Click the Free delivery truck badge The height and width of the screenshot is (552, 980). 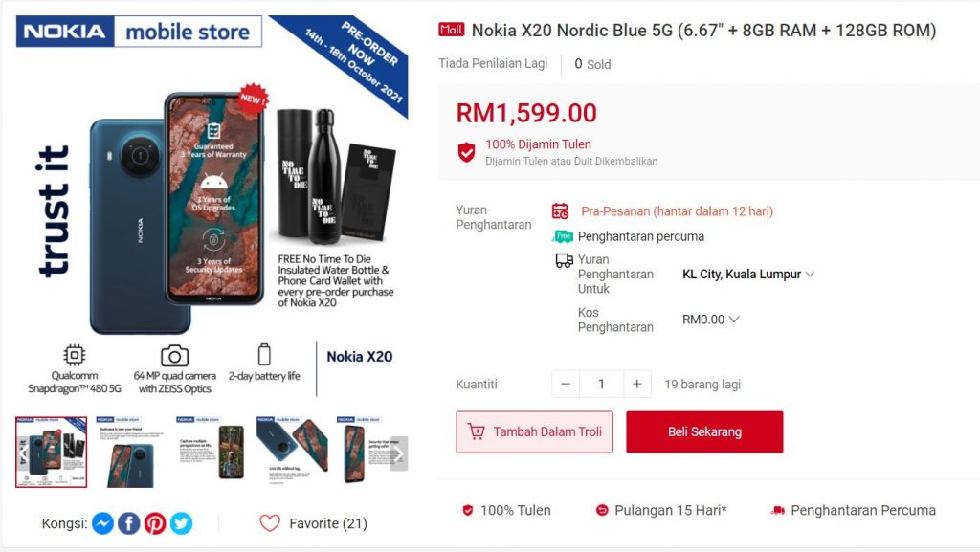click(563, 236)
